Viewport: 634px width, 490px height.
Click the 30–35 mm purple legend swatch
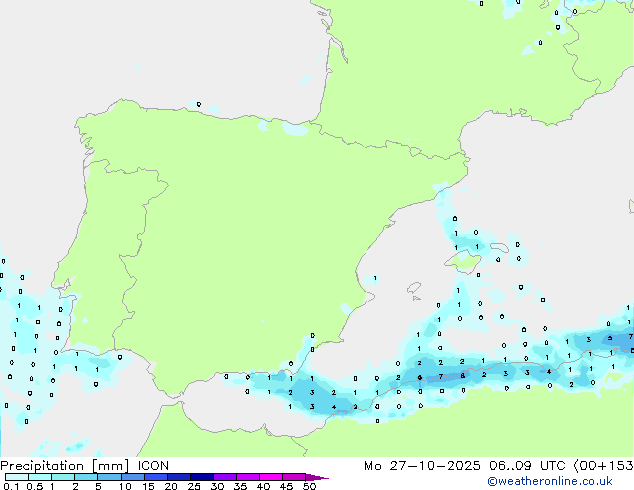[x=225, y=477]
